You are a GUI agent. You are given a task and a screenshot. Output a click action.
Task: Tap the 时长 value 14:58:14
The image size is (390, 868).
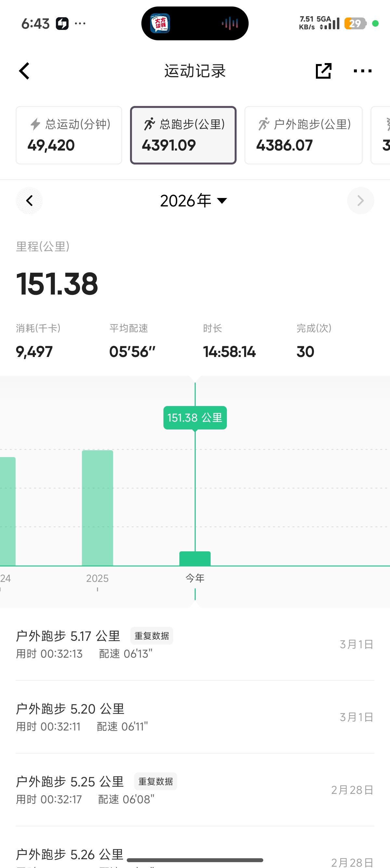pos(229,352)
